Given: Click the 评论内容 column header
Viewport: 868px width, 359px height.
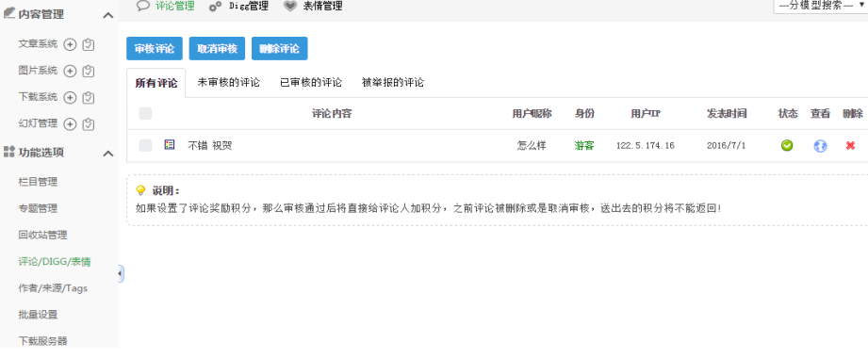Looking at the screenshot, I should [x=332, y=114].
